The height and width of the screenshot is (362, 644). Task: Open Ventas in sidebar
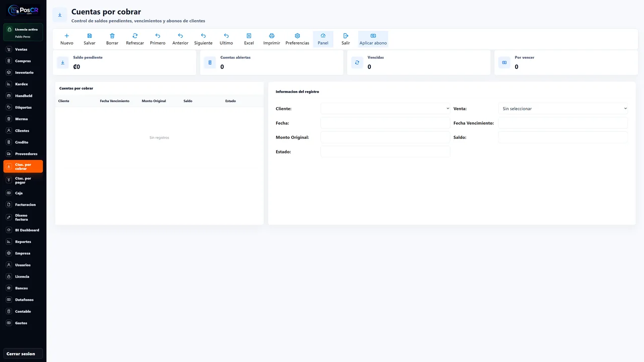point(23,49)
